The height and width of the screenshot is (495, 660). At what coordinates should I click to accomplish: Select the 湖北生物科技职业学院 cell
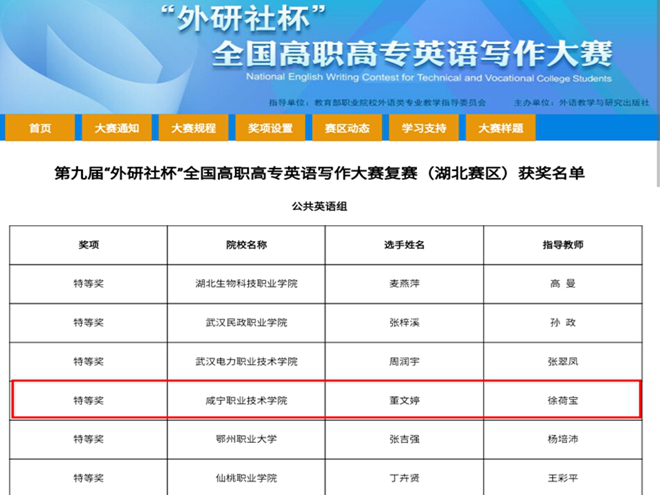[246, 284]
